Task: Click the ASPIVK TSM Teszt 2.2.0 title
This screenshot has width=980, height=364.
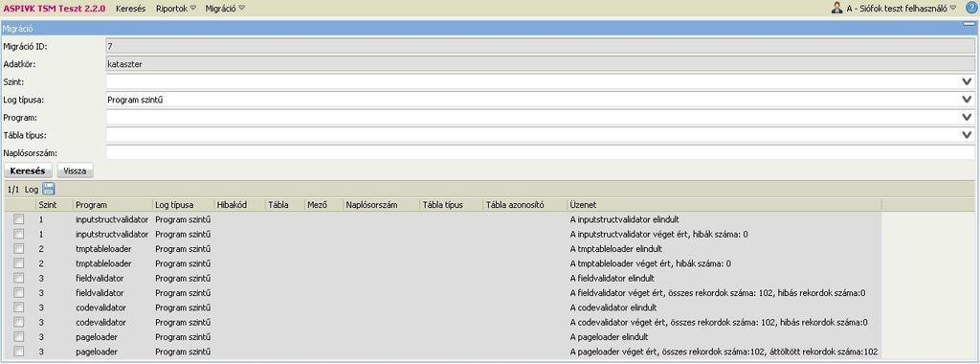Action: tap(55, 9)
